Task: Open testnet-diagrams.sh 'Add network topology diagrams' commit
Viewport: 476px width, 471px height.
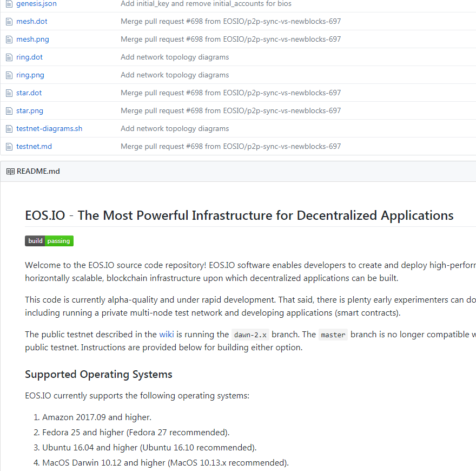Action: click(175, 128)
